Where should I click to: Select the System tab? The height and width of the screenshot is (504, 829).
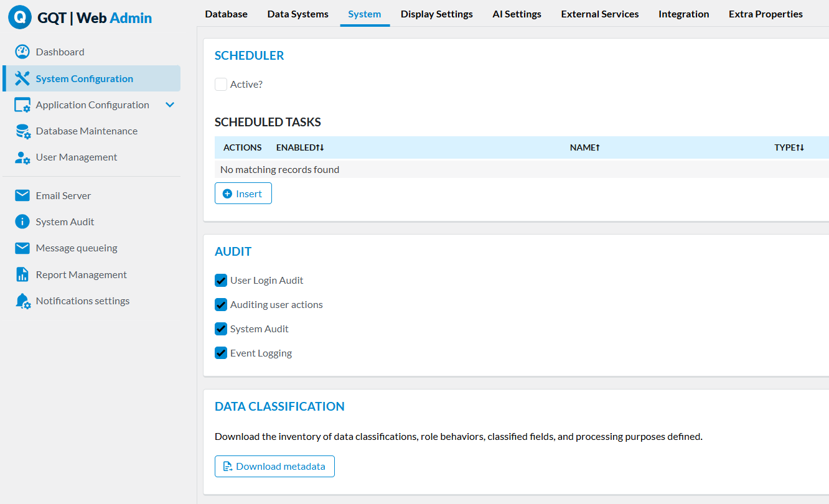[x=365, y=14]
